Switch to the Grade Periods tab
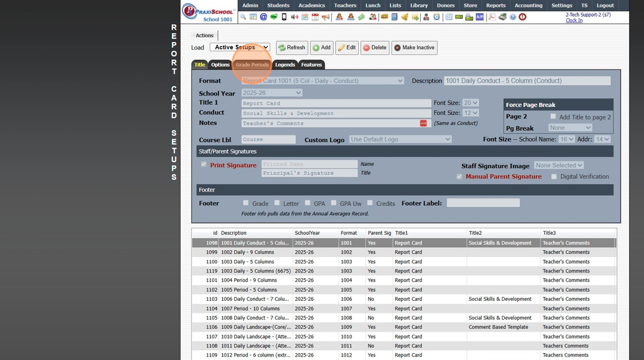 (x=252, y=64)
